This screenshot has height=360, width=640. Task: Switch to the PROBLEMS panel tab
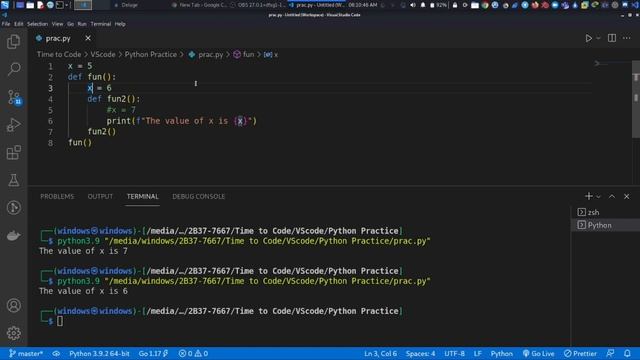[57, 196]
